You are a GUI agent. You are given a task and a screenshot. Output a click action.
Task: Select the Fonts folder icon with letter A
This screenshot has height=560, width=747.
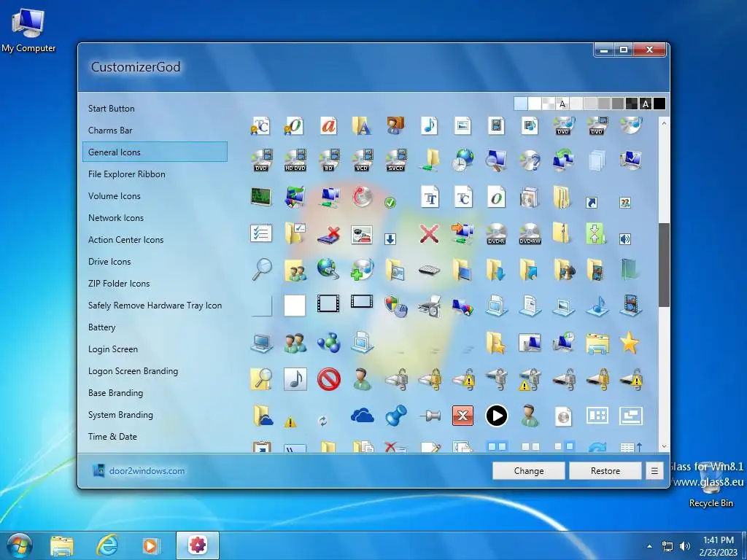(x=362, y=125)
